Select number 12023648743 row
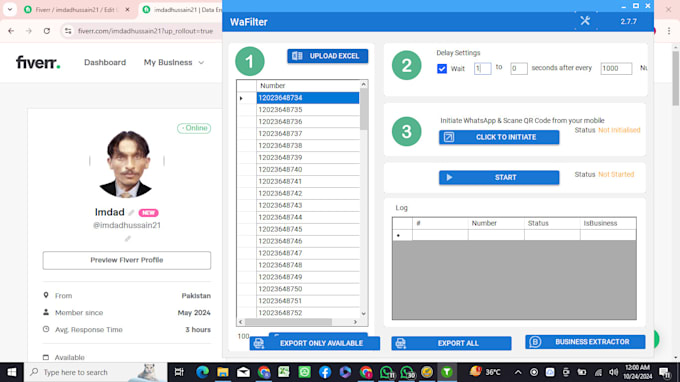The width and height of the screenshot is (680, 382). point(307,205)
